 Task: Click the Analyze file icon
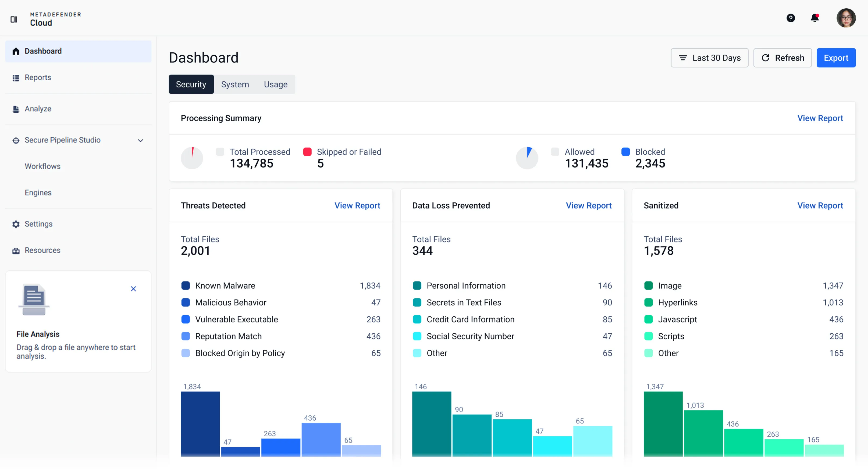[16, 109]
